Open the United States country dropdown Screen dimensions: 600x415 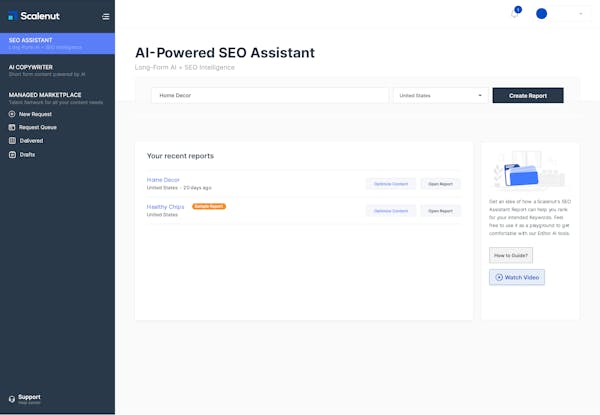click(x=440, y=95)
